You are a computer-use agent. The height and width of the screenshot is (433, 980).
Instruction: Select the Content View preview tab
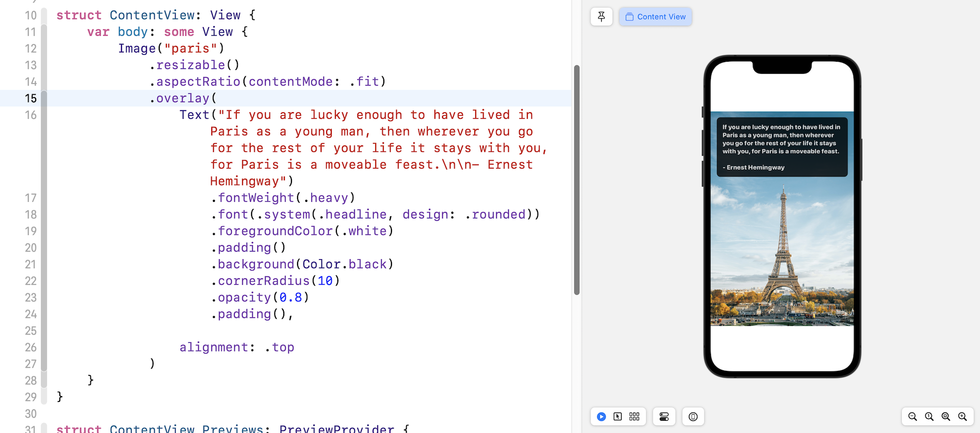point(655,17)
